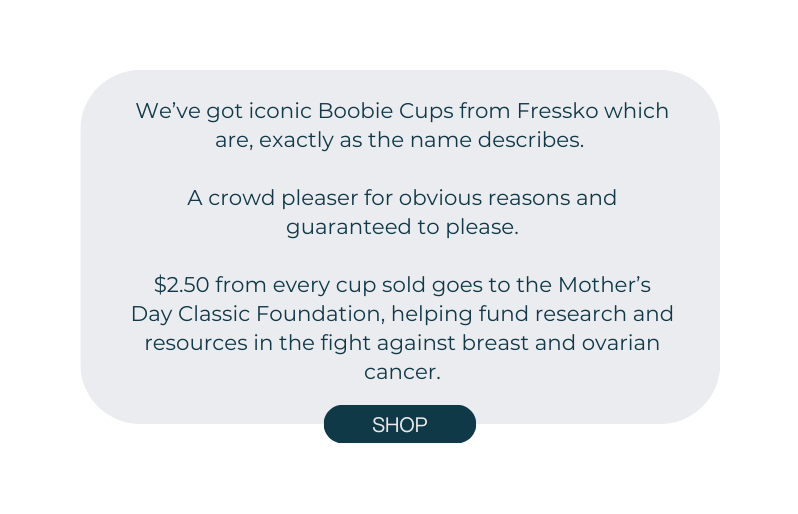Viewport: 798px width, 514px height.
Task: Click the guaranteed to please line
Action: (402, 228)
